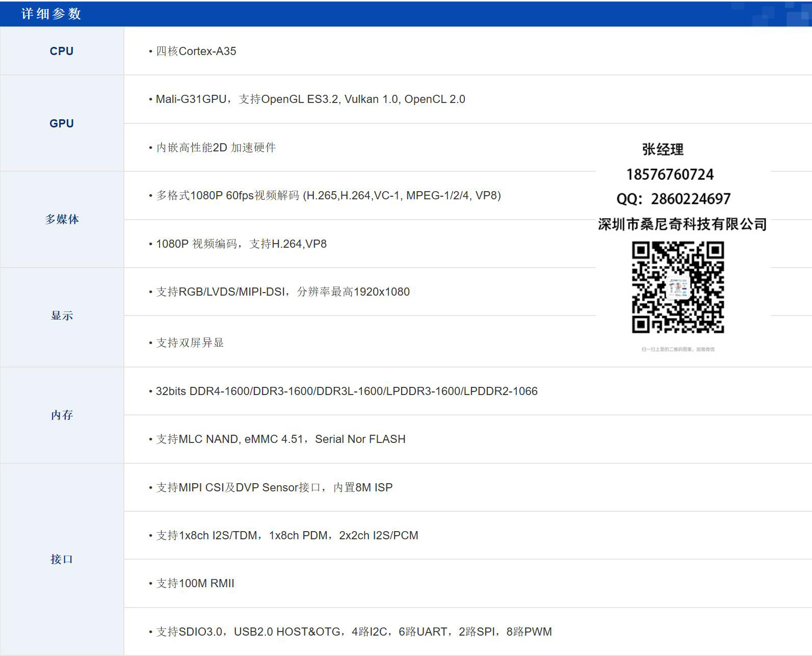Click the MLC NAND eMMC 4.51 line
Image resolution: width=812 pixels, height=656 pixels.
(x=280, y=439)
